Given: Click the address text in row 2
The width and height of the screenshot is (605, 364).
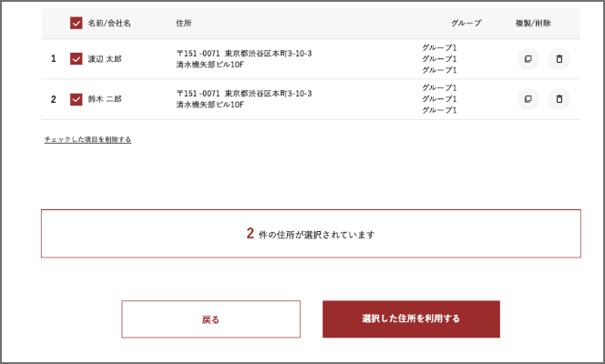Looking at the screenshot, I should pyautogui.click(x=244, y=99).
